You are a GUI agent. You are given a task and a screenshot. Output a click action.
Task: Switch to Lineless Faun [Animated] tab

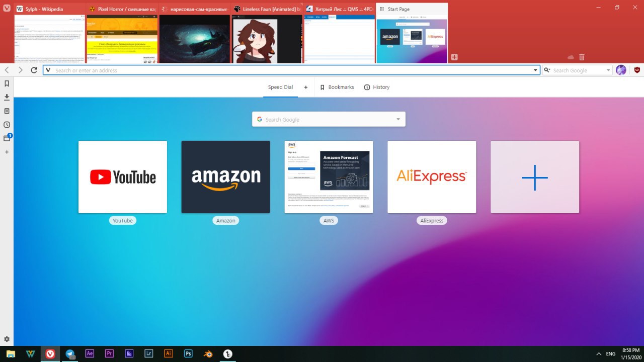pos(267,33)
